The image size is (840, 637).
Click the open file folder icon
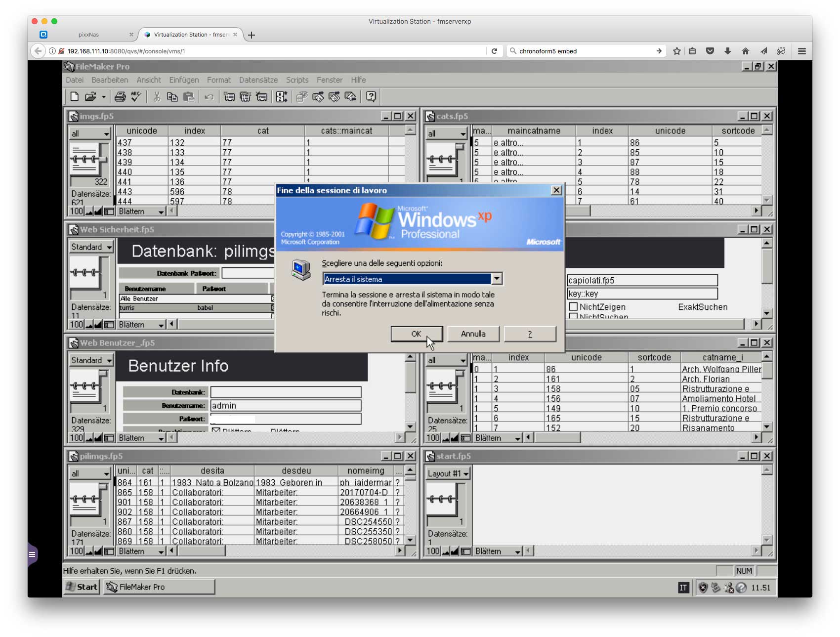(90, 97)
